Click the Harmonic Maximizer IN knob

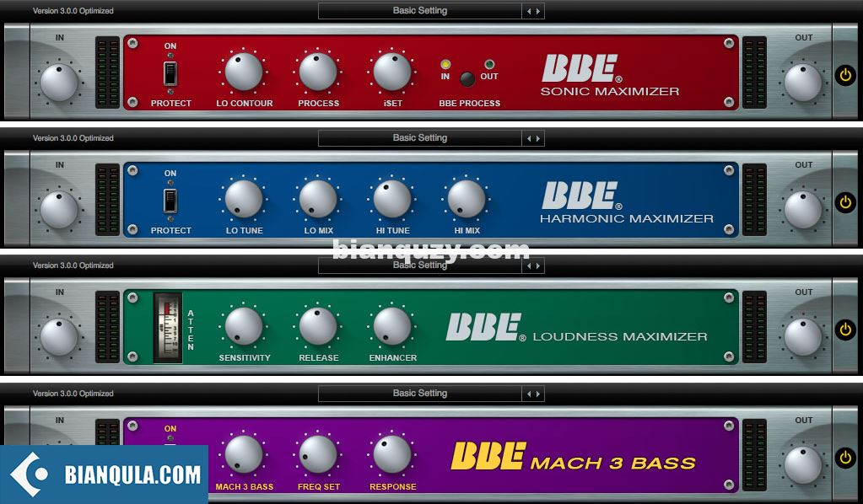click(x=59, y=210)
